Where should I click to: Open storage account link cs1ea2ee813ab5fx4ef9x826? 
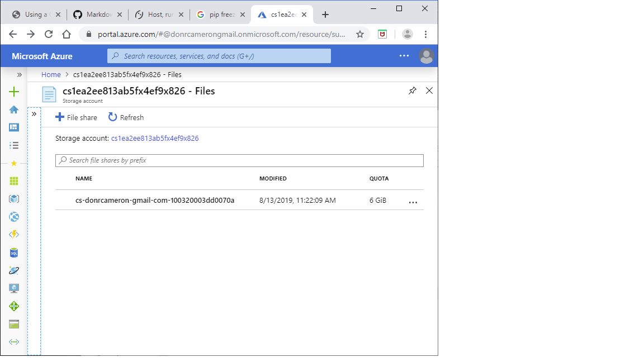(155, 139)
